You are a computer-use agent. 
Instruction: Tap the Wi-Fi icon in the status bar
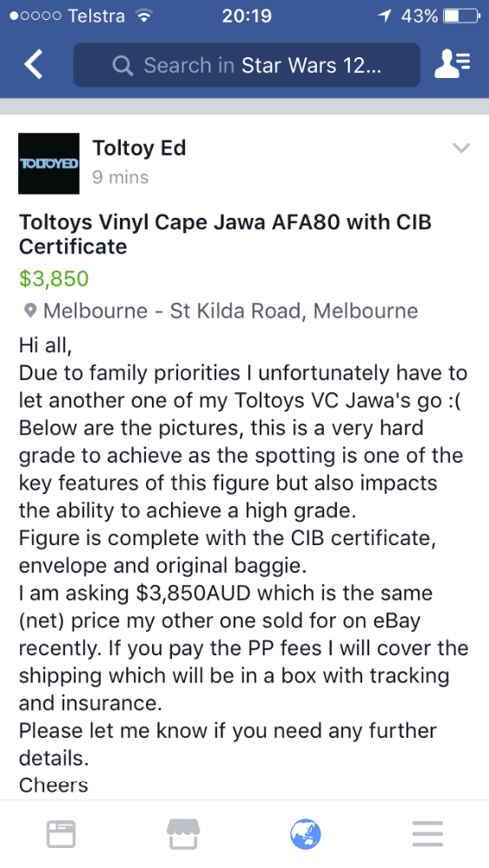[x=144, y=16]
